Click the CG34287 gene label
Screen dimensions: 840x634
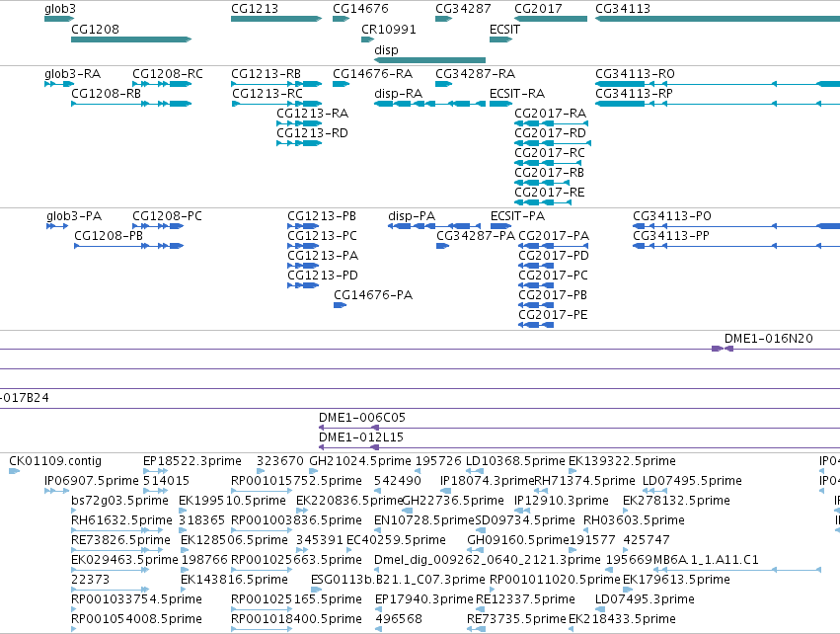(x=463, y=9)
